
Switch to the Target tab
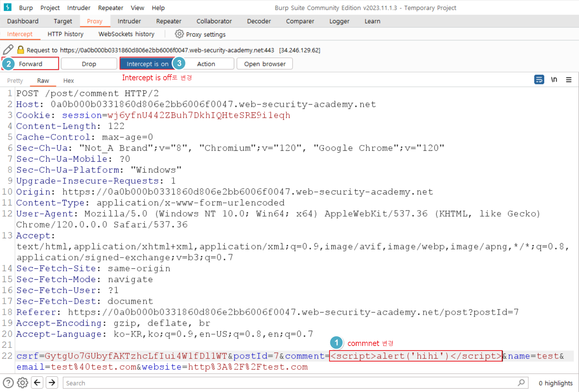tap(63, 21)
